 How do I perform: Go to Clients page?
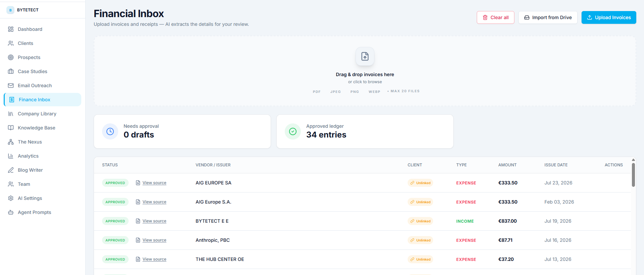tap(43, 43)
